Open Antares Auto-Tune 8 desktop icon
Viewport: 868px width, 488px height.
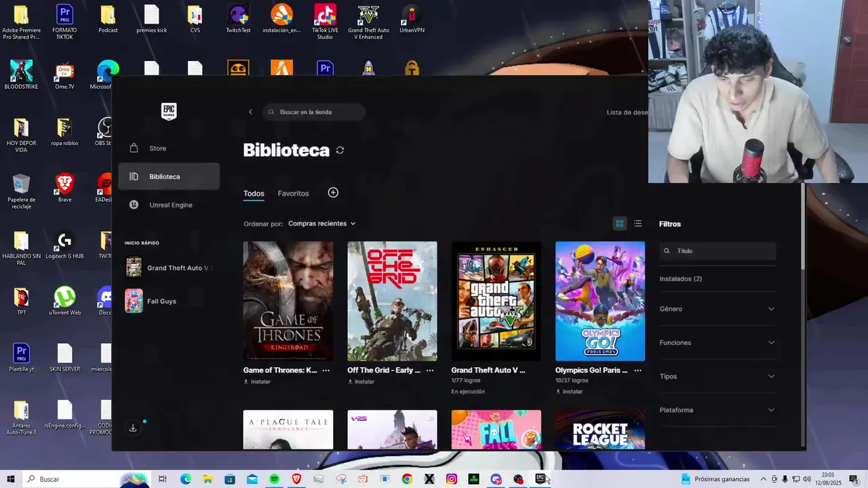(21, 418)
